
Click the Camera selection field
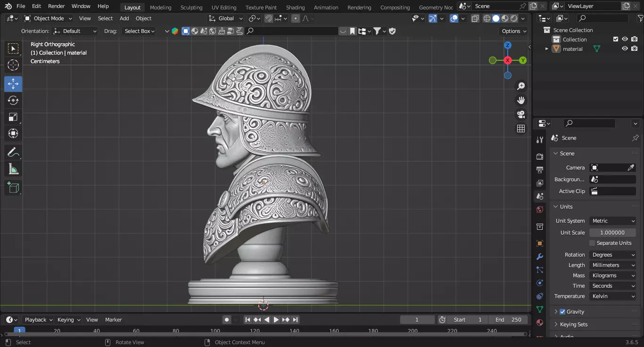click(613, 168)
